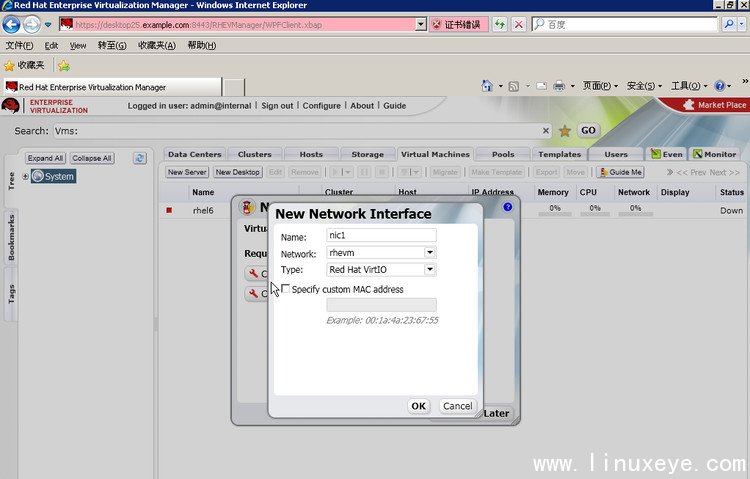The height and width of the screenshot is (479, 750).
Task: Click the search magnifier icon in browser
Action: point(728,24)
